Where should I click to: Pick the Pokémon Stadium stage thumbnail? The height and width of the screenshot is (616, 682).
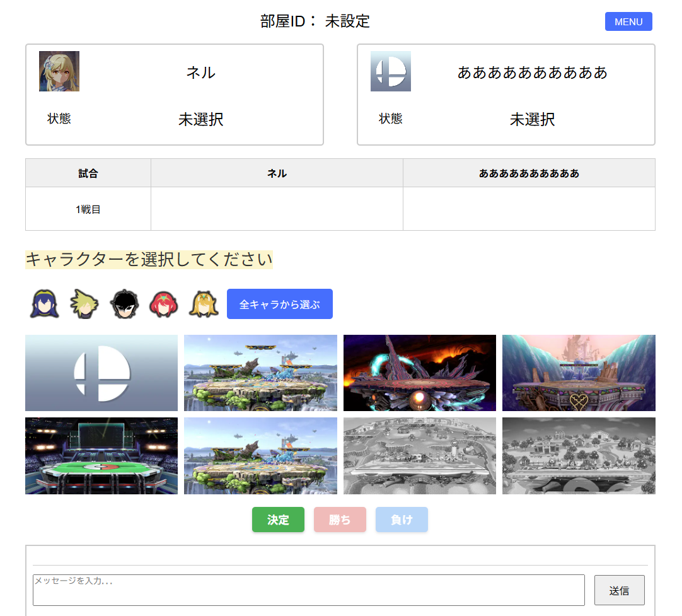101,456
